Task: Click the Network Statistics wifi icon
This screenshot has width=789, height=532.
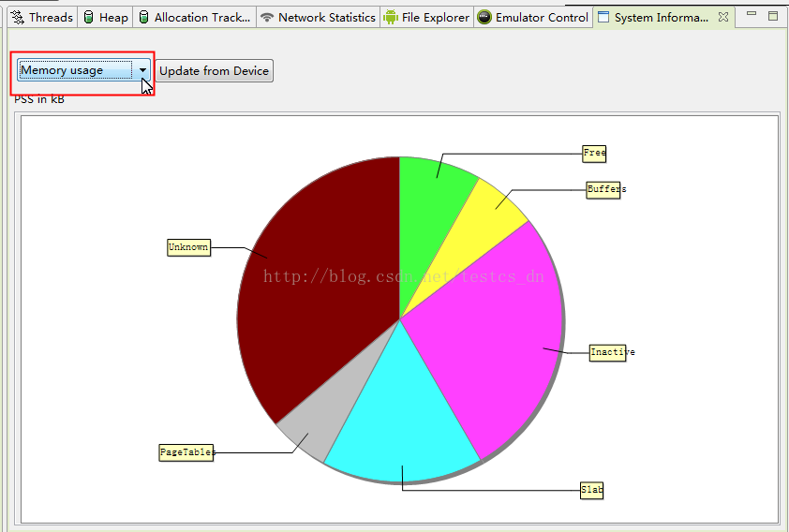Action: (x=267, y=18)
